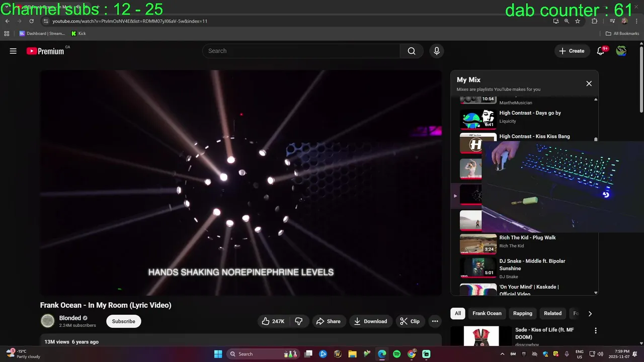Subscribe to the Blonded channel
Screen dimensions: 644x362
pyautogui.click(x=124, y=321)
